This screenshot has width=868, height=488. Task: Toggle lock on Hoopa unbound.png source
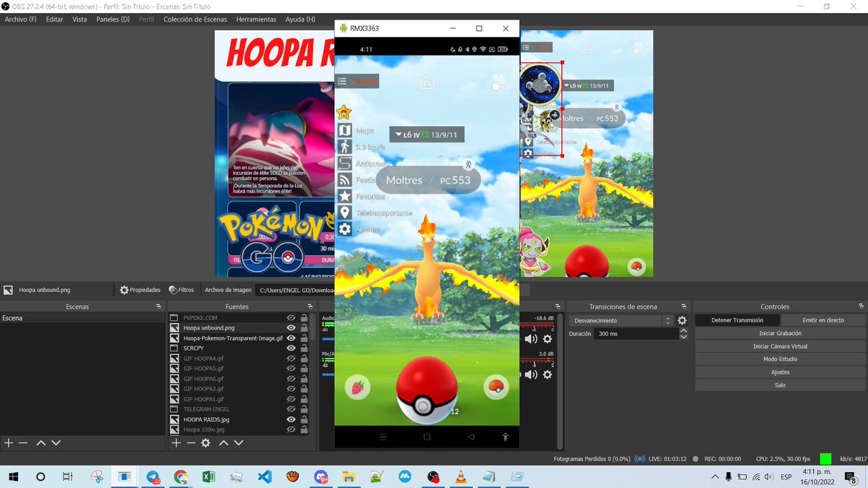304,328
